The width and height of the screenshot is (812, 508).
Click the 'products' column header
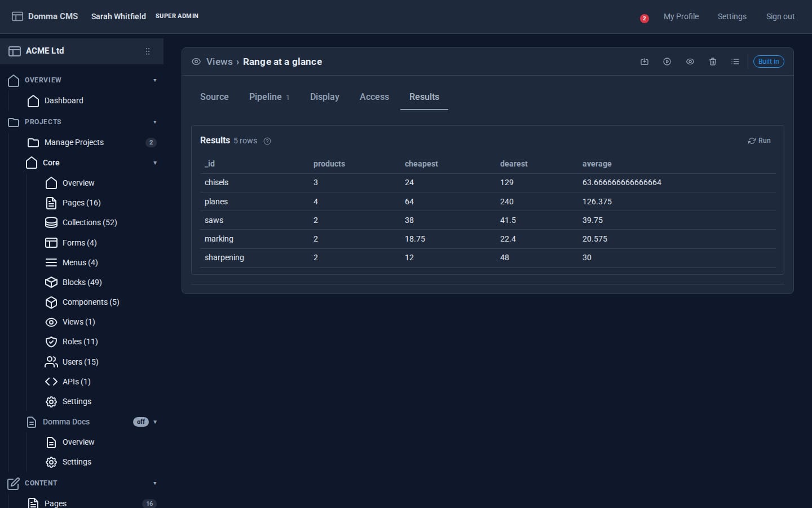tap(329, 164)
